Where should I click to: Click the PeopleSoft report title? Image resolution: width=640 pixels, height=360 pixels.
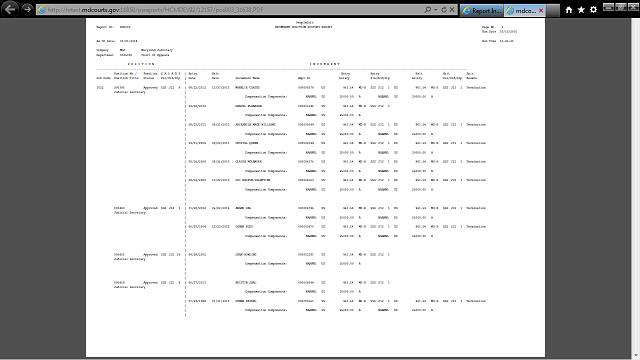[x=305, y=22]
